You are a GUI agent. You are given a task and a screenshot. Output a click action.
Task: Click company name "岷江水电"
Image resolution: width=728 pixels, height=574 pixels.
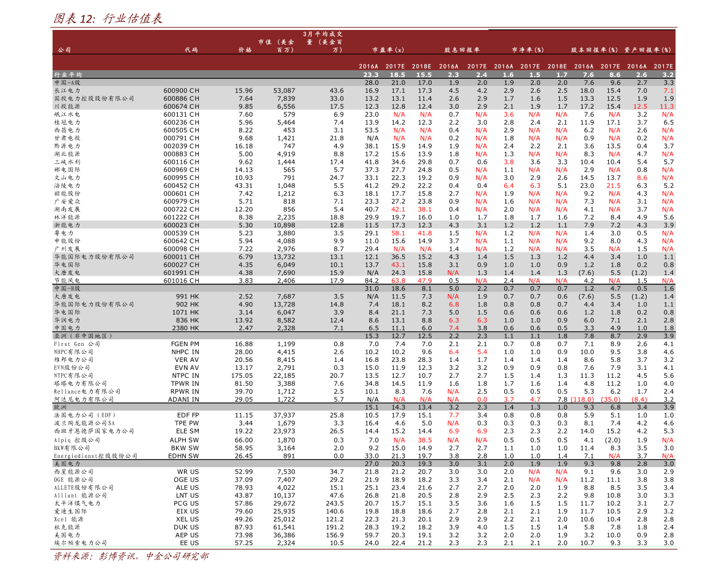click(67, 114)
